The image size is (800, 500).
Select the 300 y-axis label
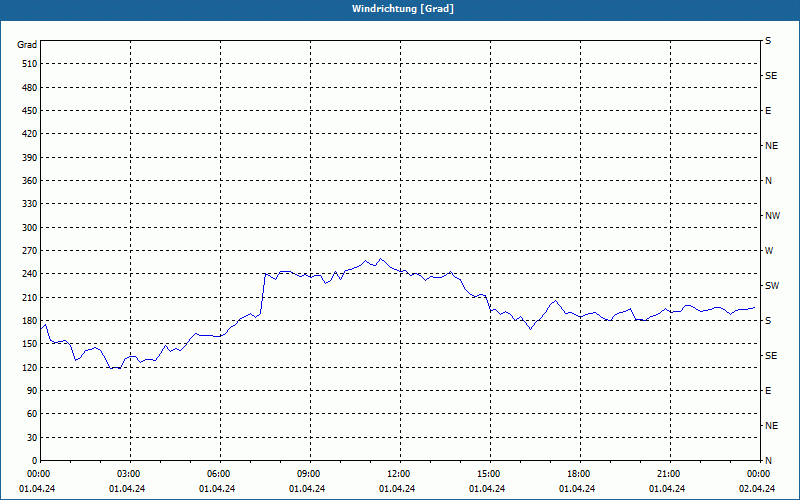click(30, 228)
